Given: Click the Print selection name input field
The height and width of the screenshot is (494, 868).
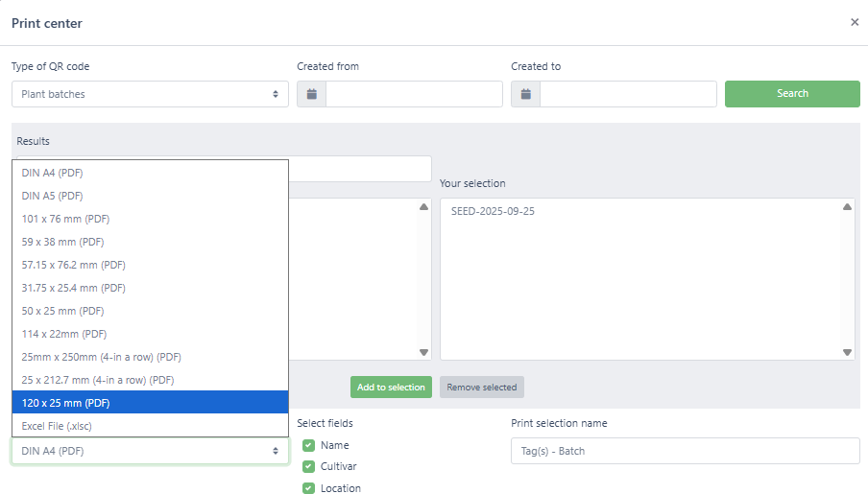Looking at the screenshot, I should (x=685, y=451).
